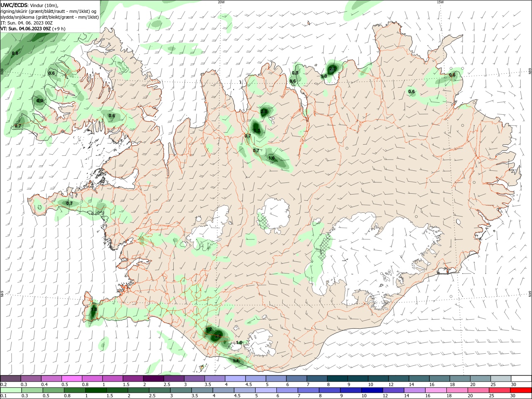Image resolution: width=532 pixels, height=399 pixels.
Task: Select the violet swatch labeled 12 in lower legend row
Action: (393, 390)
